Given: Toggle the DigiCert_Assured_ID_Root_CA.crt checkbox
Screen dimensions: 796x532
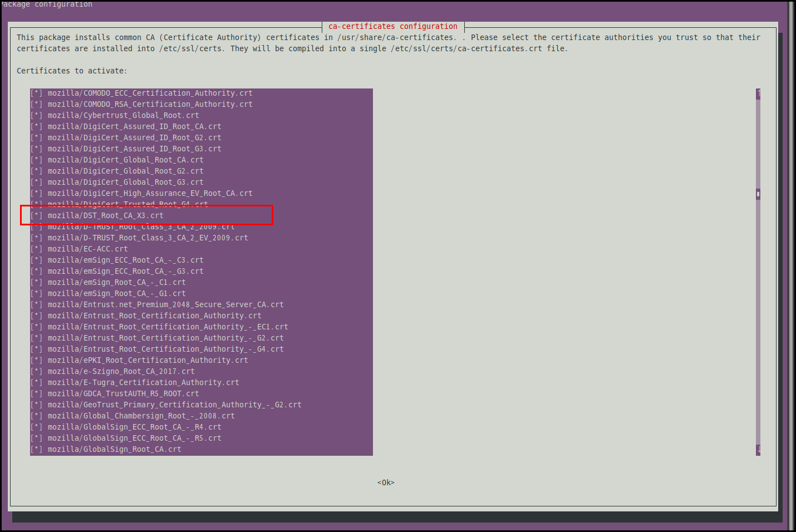Looking at the screenshot, I should click(x=37, y=126).
